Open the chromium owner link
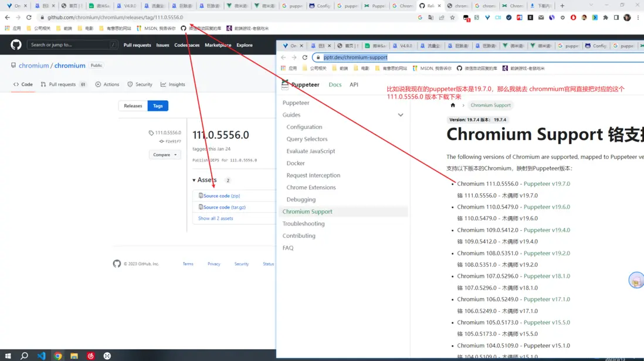This screenshot has height=361, width=644. (x=33, y=66)
